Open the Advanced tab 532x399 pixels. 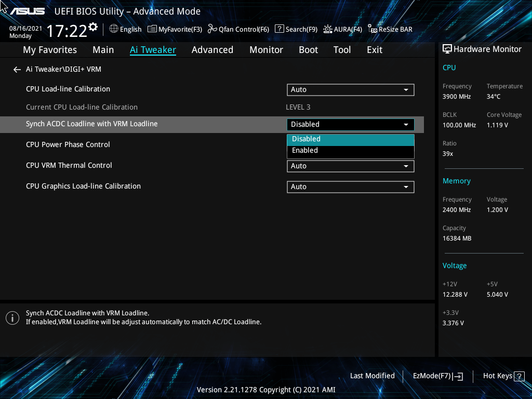[x=212, y=50]
